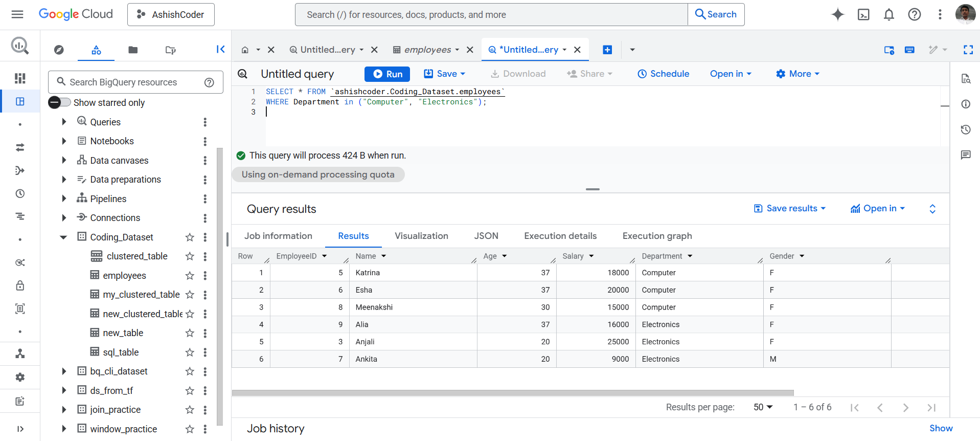Open the help question mark menu

click(915, 14)
